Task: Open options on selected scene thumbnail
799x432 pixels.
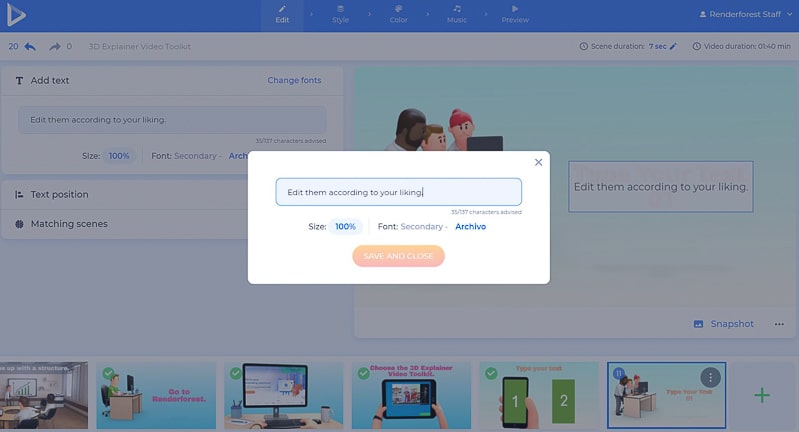Action: pyautogui.click(x=710, y=377)
